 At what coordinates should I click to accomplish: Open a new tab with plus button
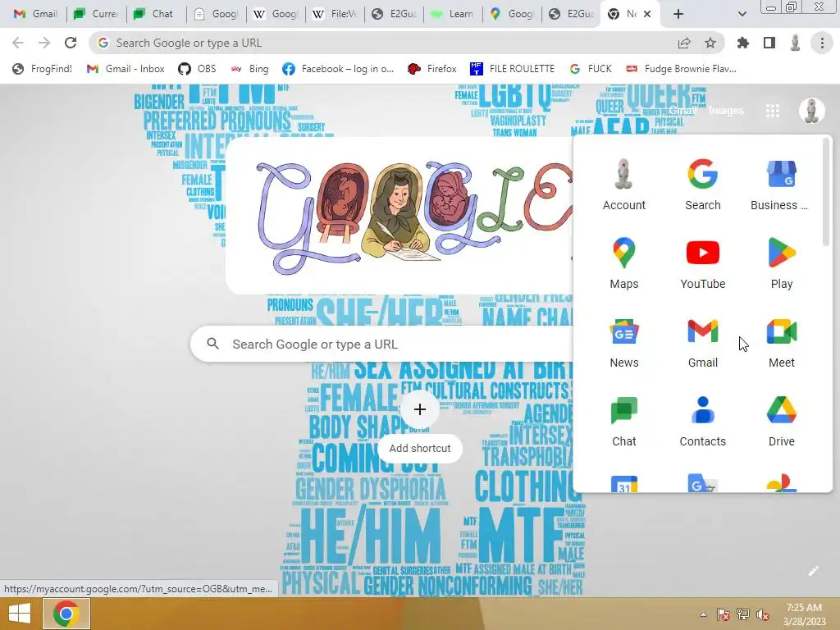click(x=678, y=14)
